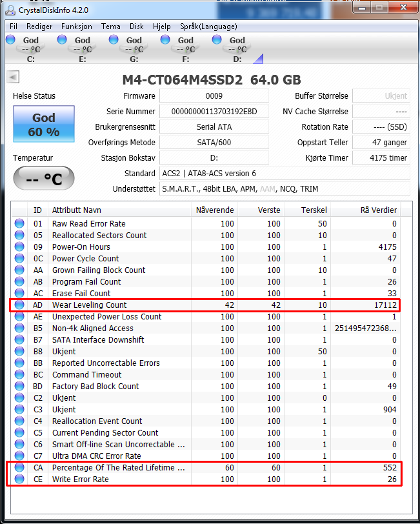
Task: Click status orb for Power-On Hours
Action: tap(19, 247)
